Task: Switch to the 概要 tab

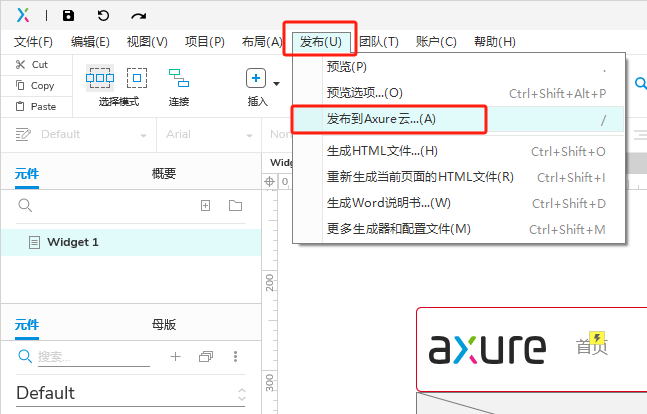Action: 164,174
